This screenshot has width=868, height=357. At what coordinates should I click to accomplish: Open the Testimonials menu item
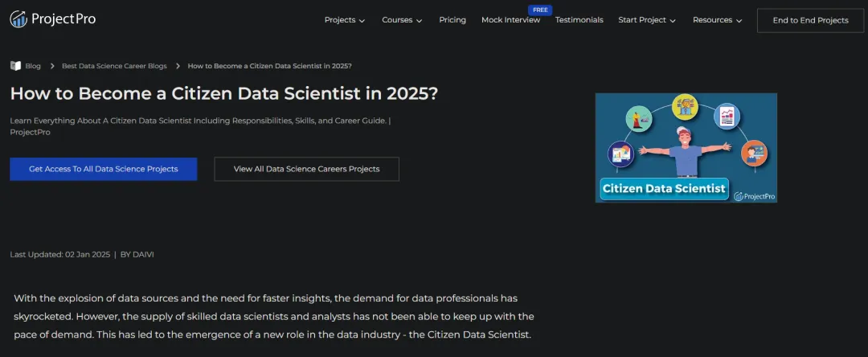point(579,20)
